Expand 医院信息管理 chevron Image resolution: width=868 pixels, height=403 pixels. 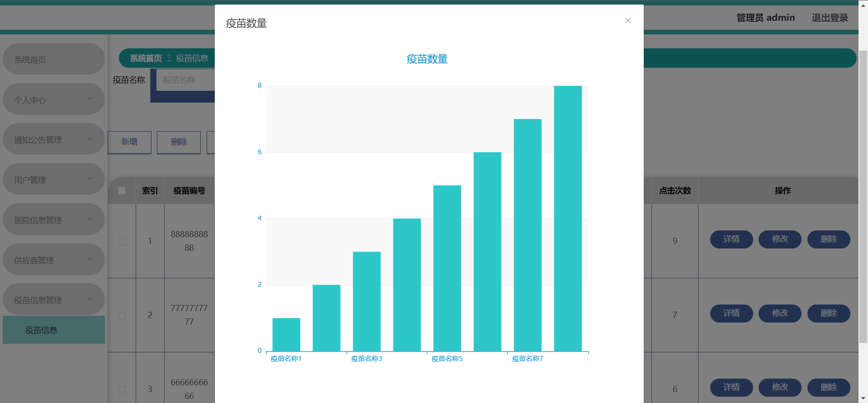coord(90,219)
